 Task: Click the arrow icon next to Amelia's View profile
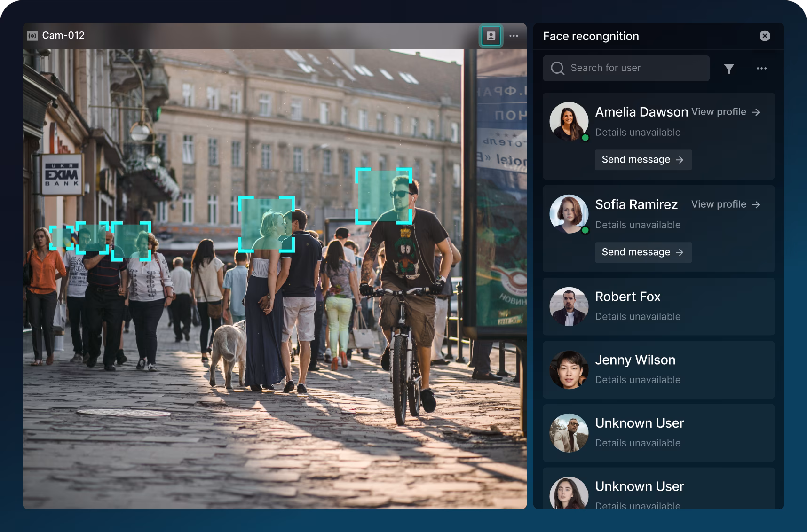coord(756,112)
